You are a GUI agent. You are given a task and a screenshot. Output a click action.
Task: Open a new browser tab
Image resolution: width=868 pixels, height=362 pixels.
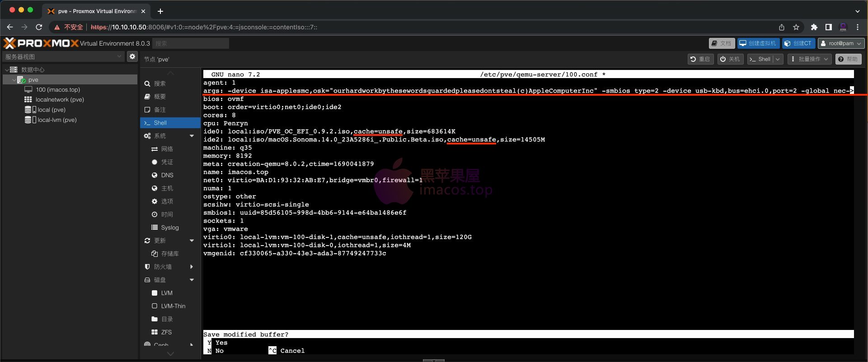click(160, 11)
